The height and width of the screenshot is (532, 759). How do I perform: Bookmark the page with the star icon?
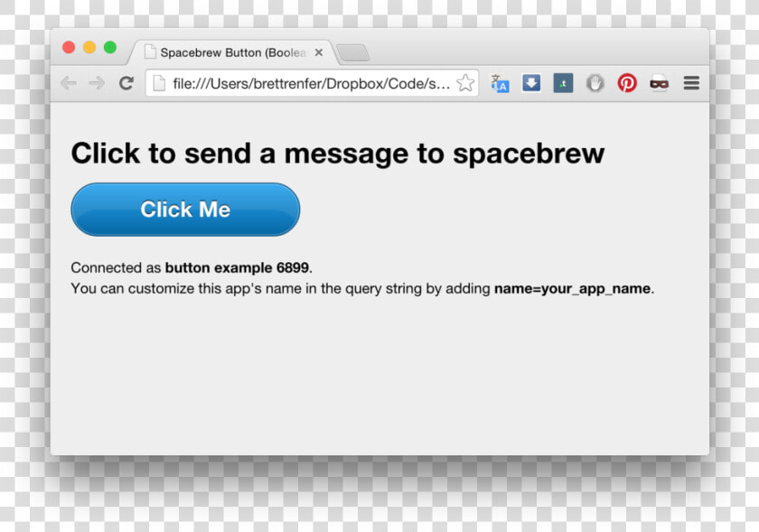(465, 83)
